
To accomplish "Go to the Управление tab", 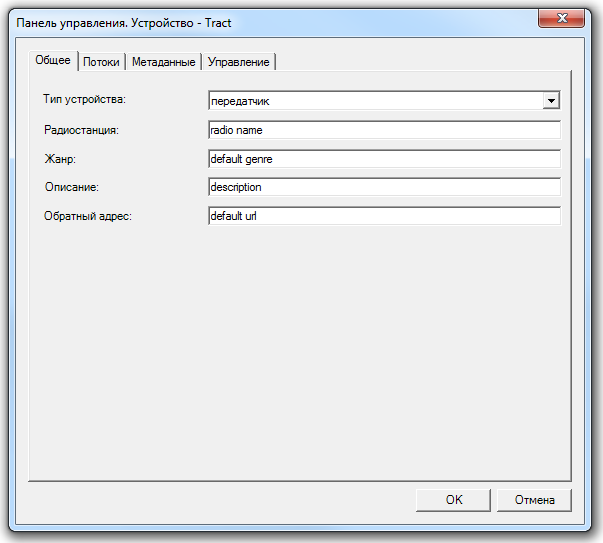I will click(238, 62).
